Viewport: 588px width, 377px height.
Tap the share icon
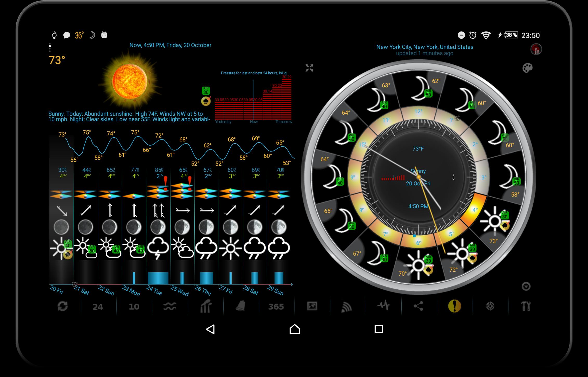click(x=418, y=306)
